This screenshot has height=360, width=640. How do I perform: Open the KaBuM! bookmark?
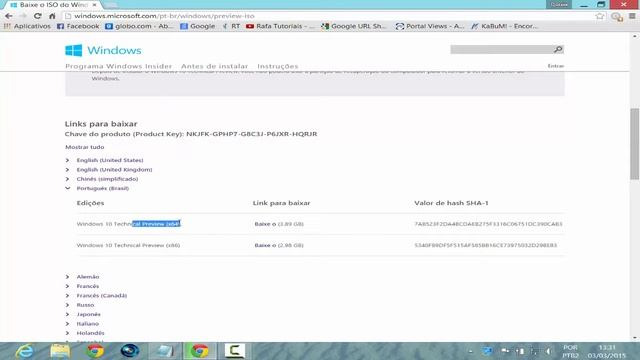click(x=504, y=26)
